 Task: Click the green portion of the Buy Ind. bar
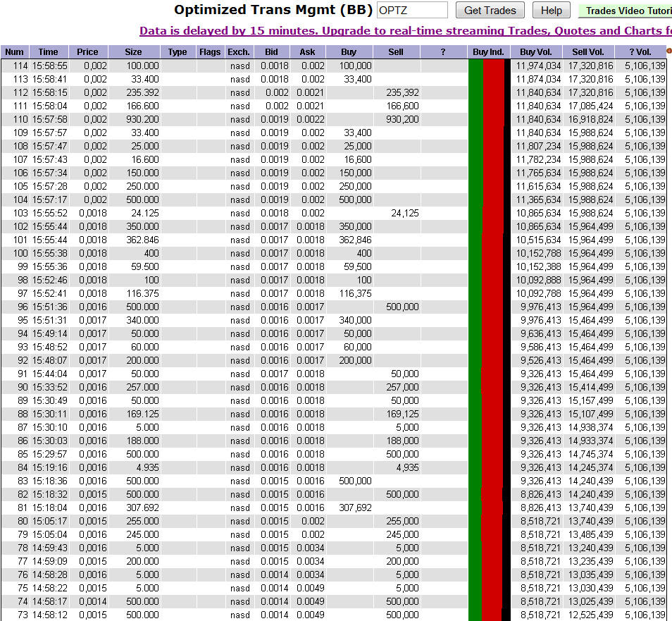pos(475,211)
